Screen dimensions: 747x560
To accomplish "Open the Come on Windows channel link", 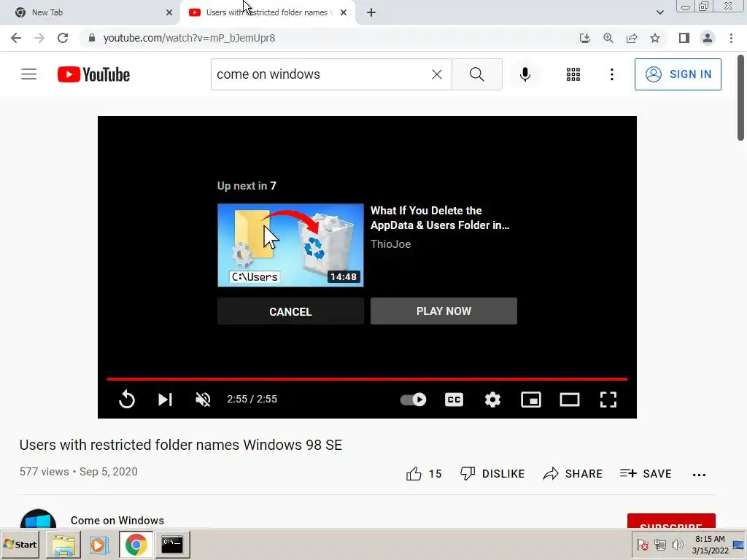I will (117, 520).
